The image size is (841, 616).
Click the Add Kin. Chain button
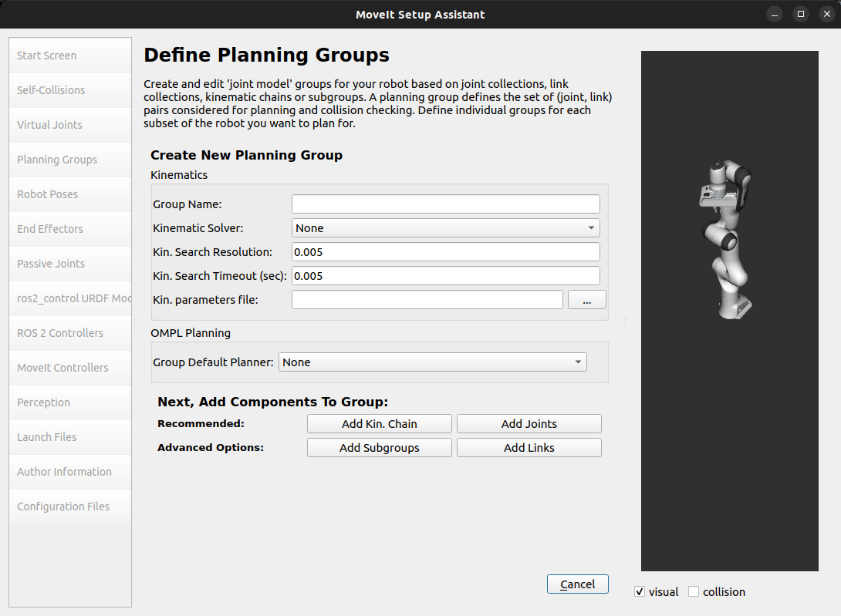pos(379,423)
